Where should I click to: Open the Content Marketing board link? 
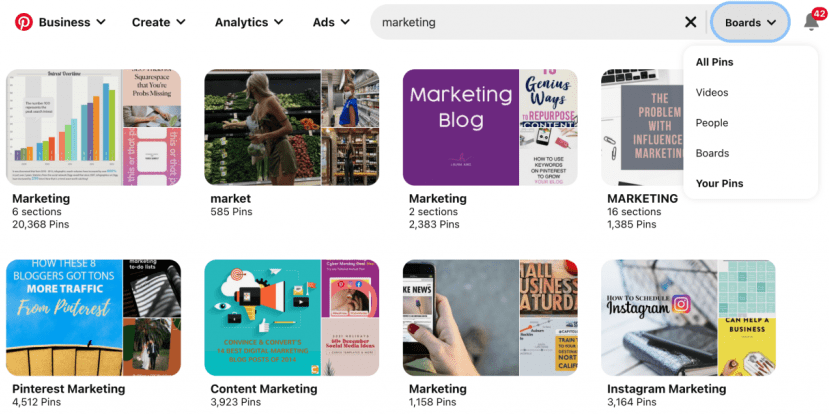coord(264,389)
